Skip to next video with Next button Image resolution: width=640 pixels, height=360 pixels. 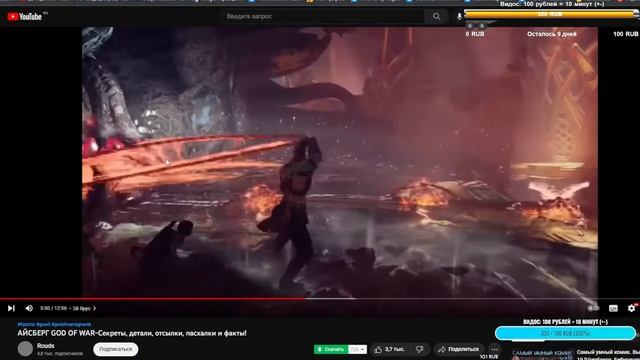point(11,308)
